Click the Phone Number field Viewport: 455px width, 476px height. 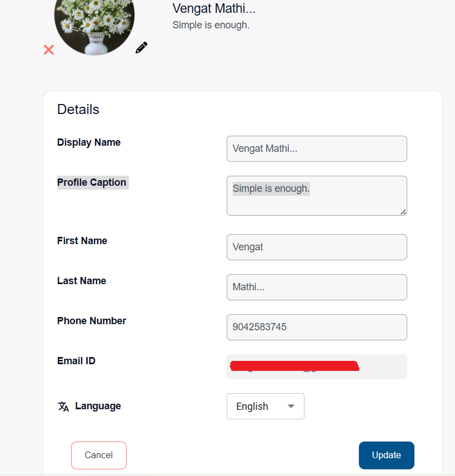[317, 327]
